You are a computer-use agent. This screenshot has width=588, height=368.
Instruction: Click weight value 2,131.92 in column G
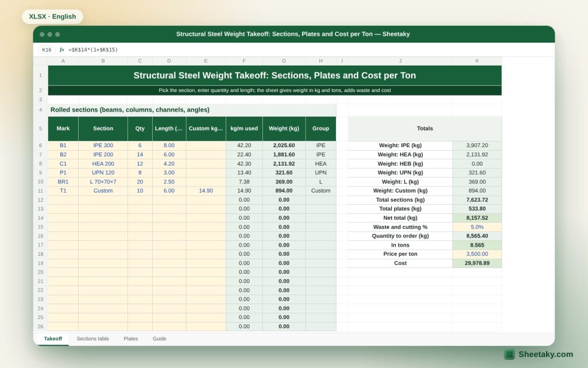point(284,164)
